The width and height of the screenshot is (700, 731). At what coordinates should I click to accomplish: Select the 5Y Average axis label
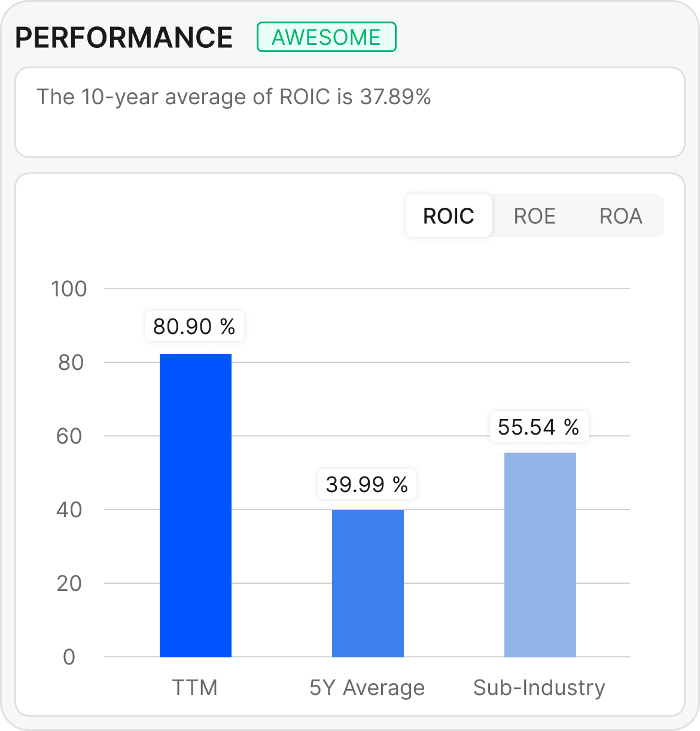click(367, 688)
